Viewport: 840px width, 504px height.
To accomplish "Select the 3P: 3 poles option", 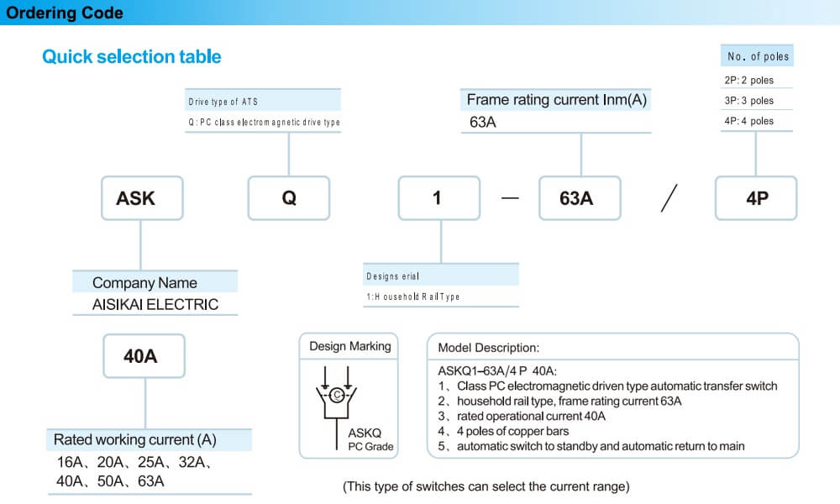I will (748, 101).
